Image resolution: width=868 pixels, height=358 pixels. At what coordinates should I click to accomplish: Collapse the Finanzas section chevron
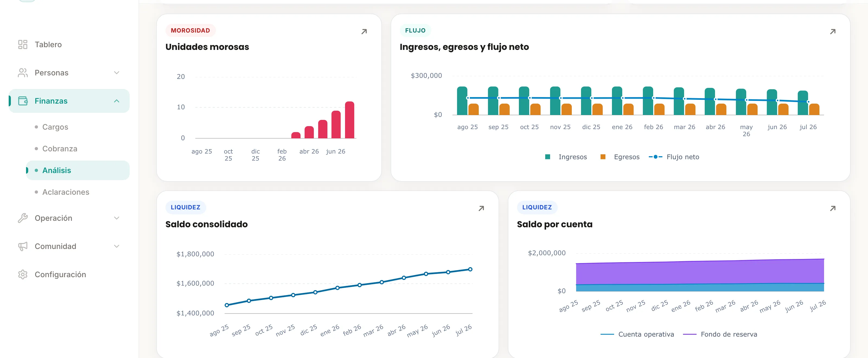(117, 101)
